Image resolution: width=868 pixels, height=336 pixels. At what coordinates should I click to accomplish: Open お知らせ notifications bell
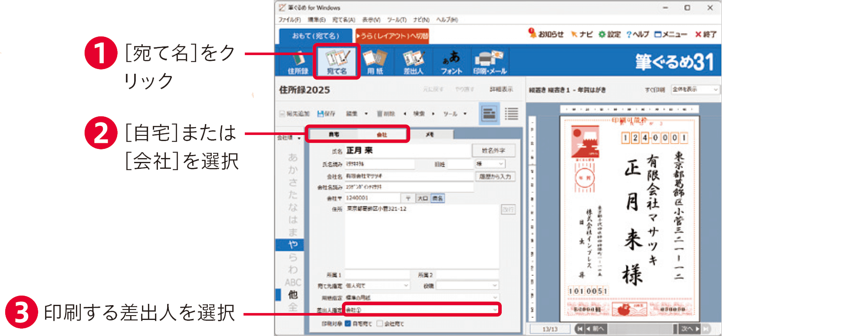coord(546,34)
